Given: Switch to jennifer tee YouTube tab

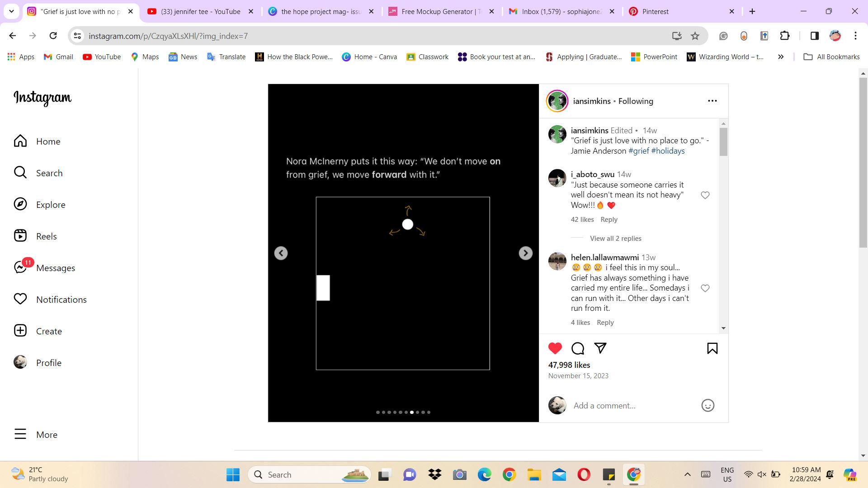Looking at the screenshot, I should 200,12.
